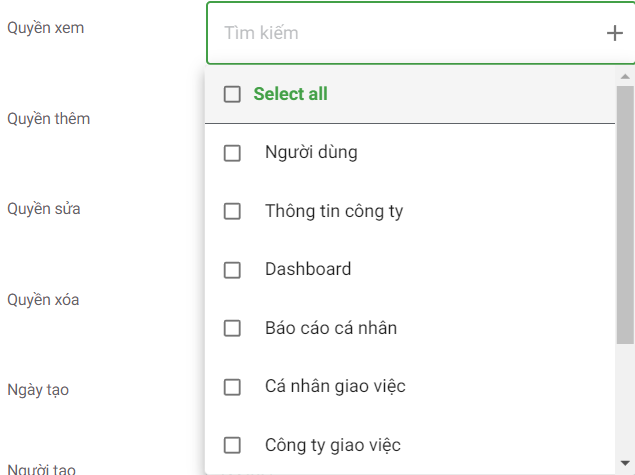Toggle the Dashboard checkbox
The height and width of the screenshot is (475, 635).
[233, 270]
